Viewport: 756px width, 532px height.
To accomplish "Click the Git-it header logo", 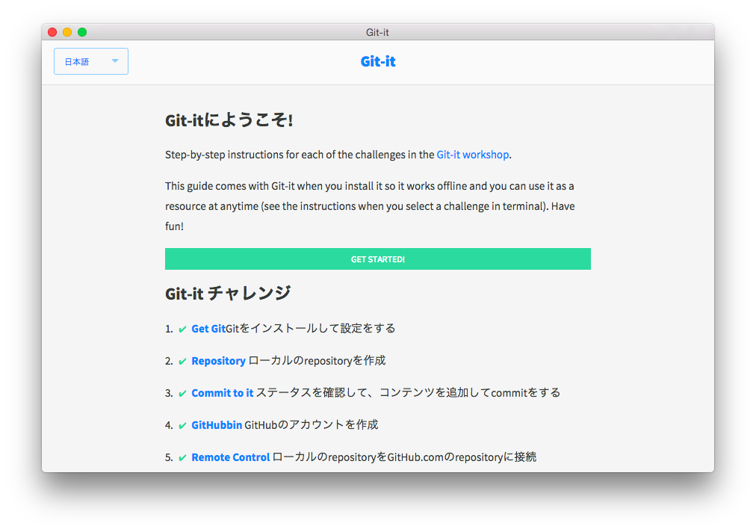I will (377, 61).
